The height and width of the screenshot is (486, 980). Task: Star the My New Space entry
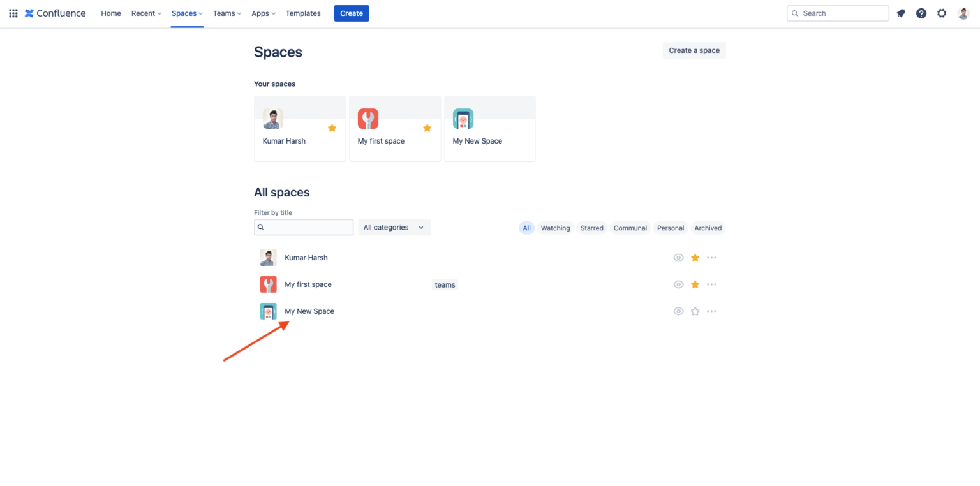[x=695, y=311]
